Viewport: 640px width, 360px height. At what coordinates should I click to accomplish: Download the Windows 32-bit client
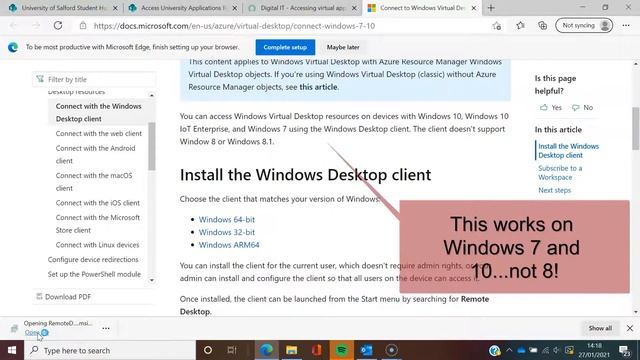[x=227, y=232]
